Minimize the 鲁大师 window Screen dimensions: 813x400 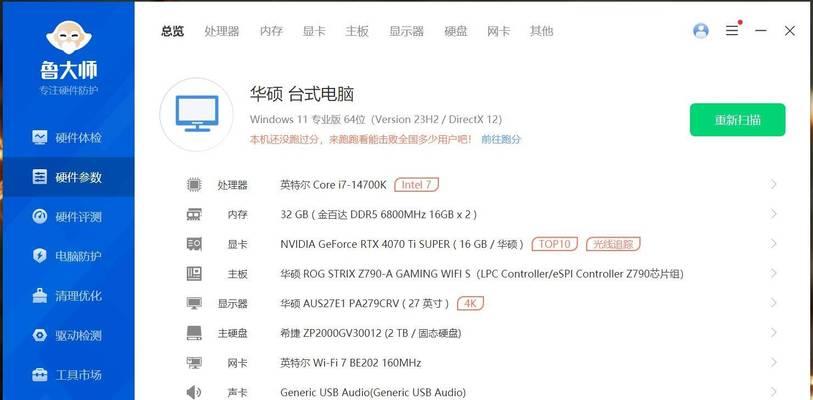click(761, 31)
